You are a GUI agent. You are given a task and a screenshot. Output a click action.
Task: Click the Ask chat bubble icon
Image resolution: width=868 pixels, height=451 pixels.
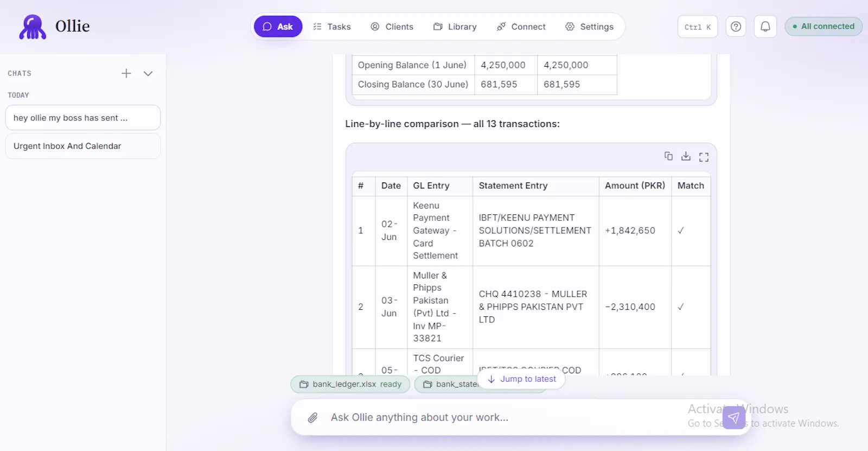coord(267,27)
